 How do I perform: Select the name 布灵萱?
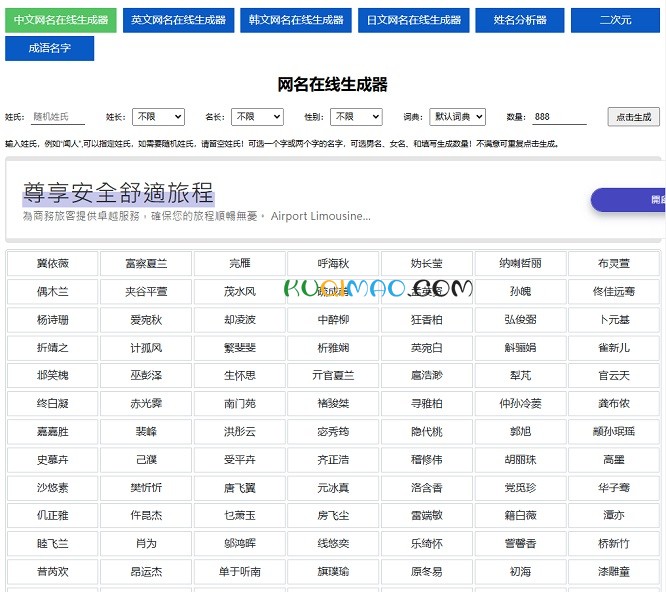pos(614,264)
